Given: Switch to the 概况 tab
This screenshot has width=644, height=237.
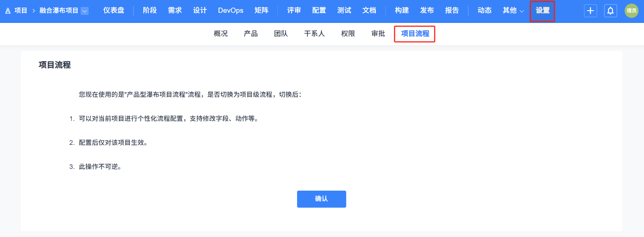Looking at the screenshot, I should pyautogui.click(x=221, y=34).
